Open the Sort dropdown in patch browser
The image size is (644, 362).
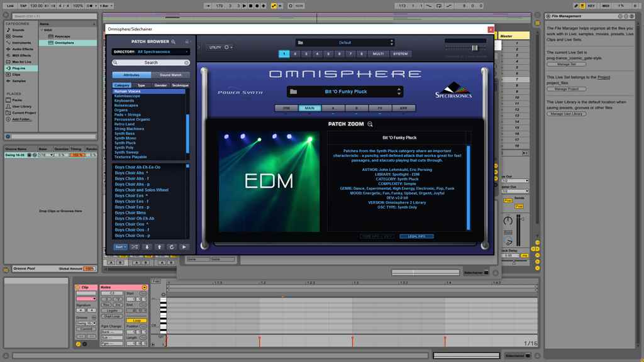pyautogui.click(x=120, y=247)
